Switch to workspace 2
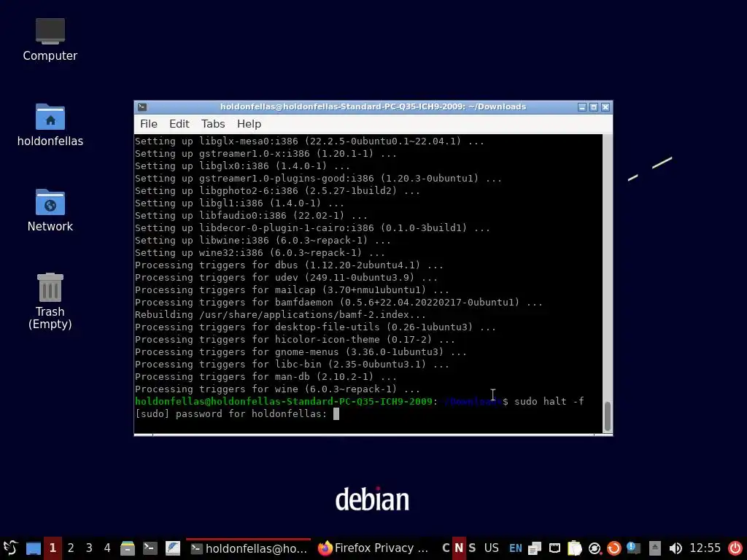Viewport: 747px width, 560px height. click(x=71, y=548)
